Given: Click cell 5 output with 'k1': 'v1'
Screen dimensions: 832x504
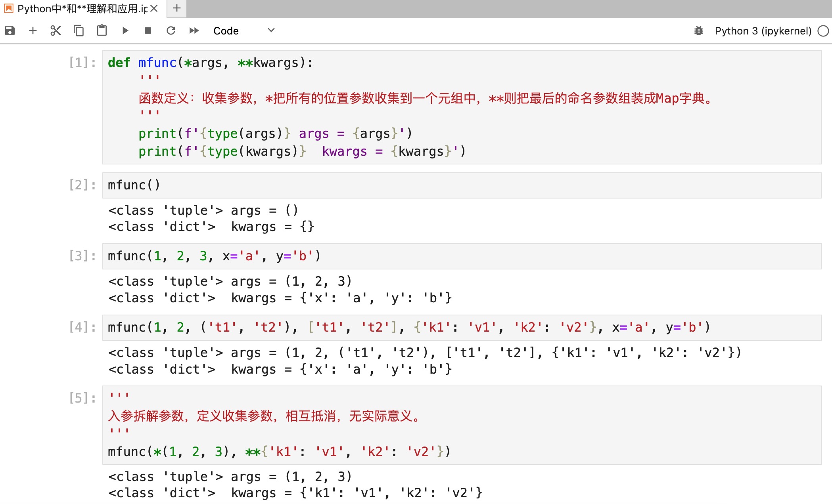Looking at the screenshot, I should point(295,493).
